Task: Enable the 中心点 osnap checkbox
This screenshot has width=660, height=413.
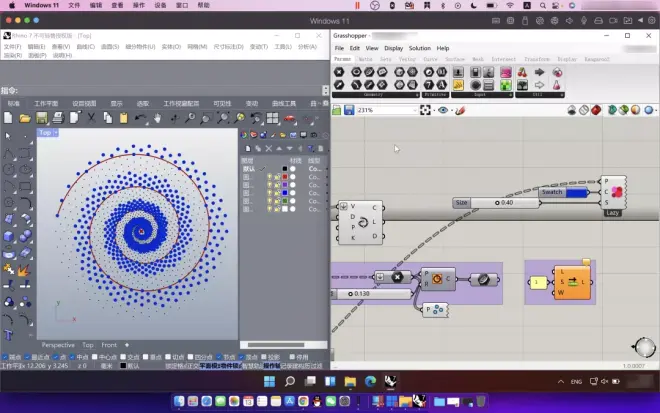Action: [x=95, y=357]
